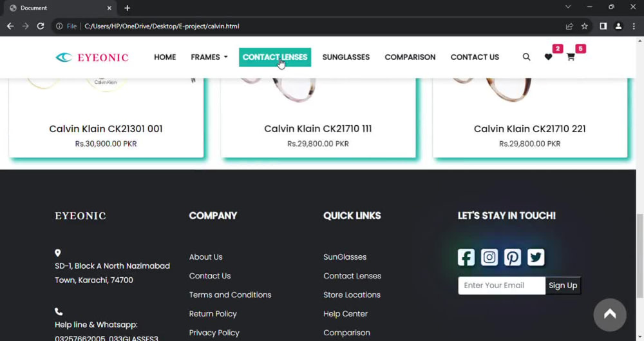Close the Document tab

(109, 8)
